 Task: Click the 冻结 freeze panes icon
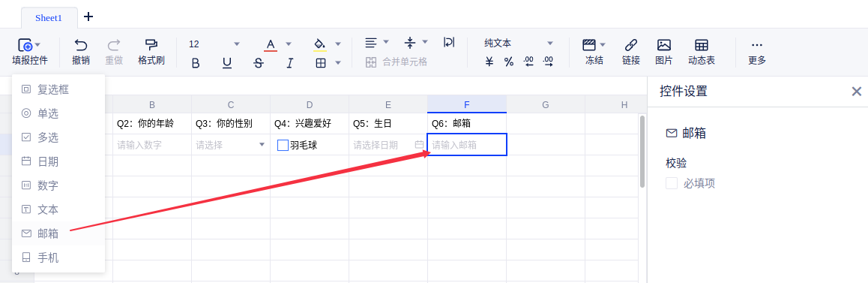(589, 45)
